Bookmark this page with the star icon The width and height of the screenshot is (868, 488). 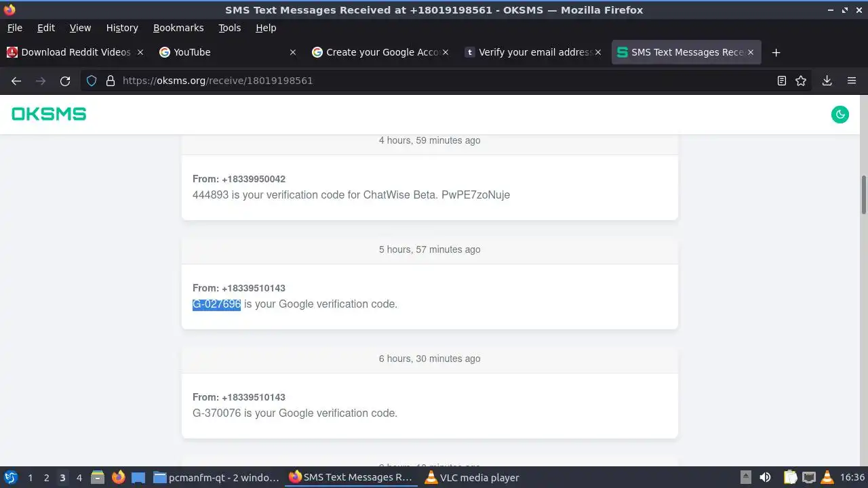click(801, 81)
